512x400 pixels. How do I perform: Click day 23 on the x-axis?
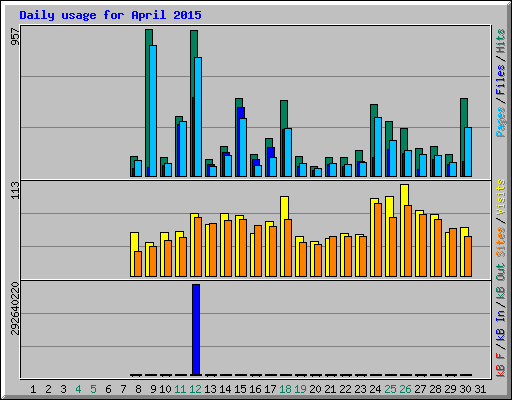(x=360, y=389)
